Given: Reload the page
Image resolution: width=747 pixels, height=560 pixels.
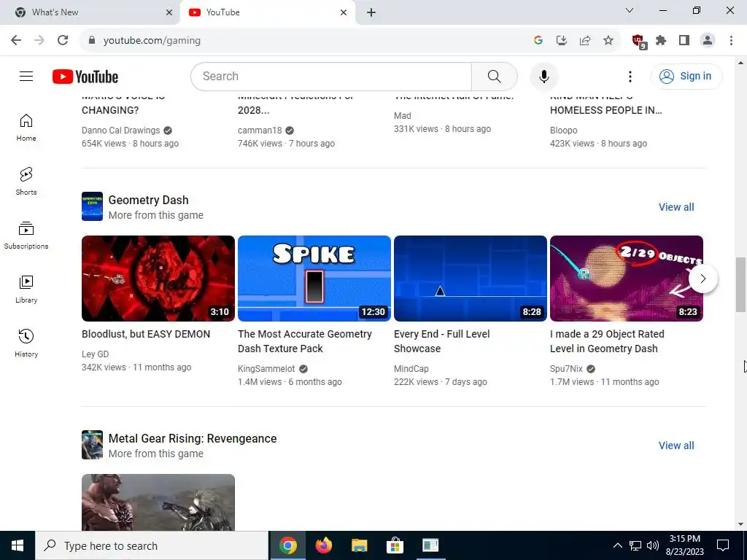Looking at the screenshot, I should (63, 40).
